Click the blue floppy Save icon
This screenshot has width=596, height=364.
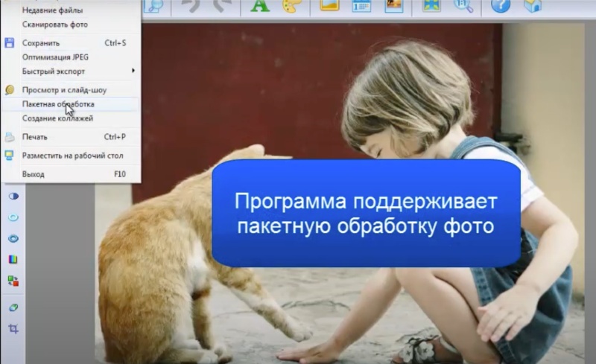tap(10, 43)
